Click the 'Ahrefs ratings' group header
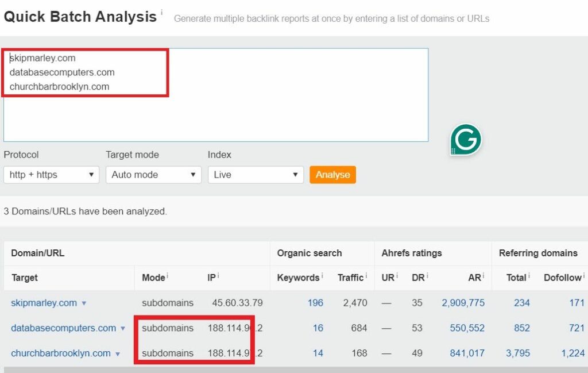The height and width of the screenshot is (373, 588). [411, 253]
